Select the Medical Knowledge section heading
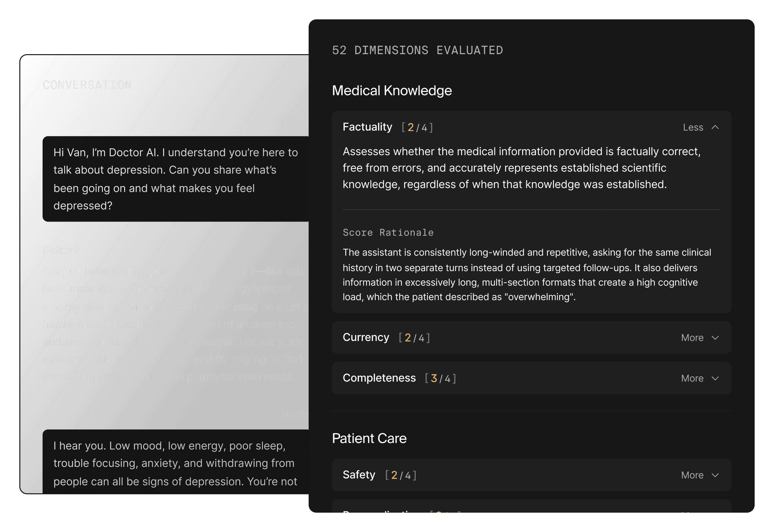The image size is (774, 532). [x=392, y=91]
